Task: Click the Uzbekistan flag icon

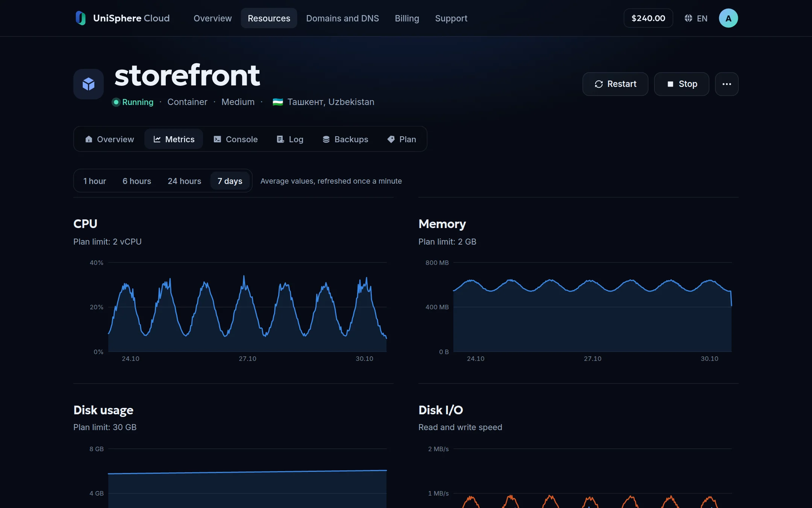Action: pyautogui.click(x=277, y=102)
